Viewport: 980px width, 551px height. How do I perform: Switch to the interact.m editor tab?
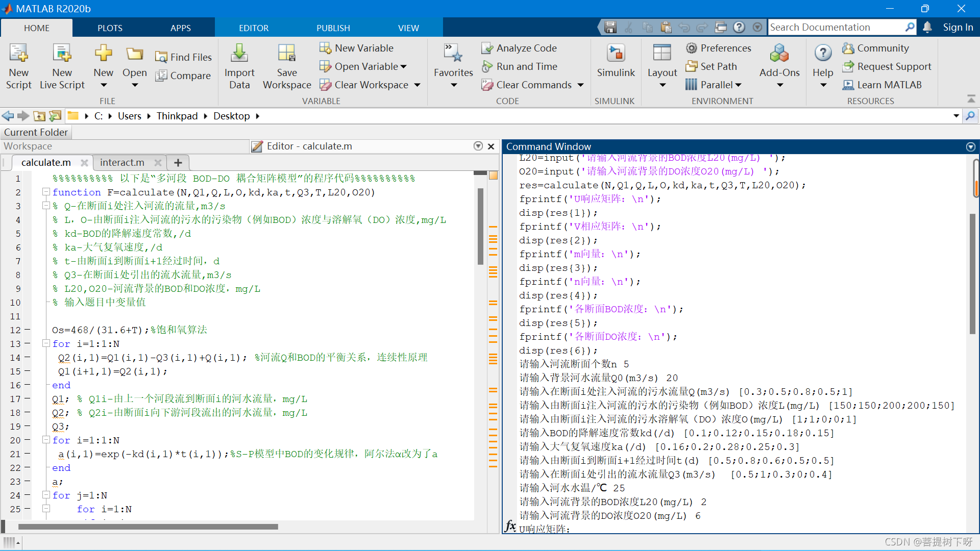coord(122,162)
